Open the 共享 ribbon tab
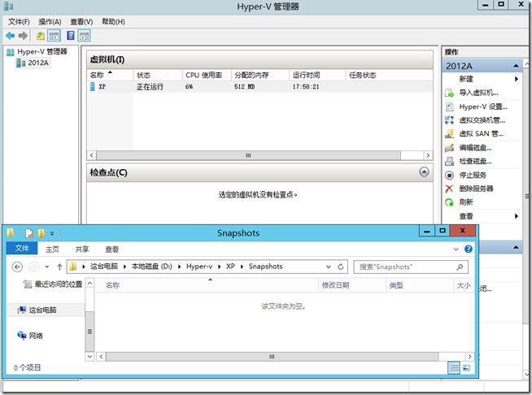 pos(82,250)
